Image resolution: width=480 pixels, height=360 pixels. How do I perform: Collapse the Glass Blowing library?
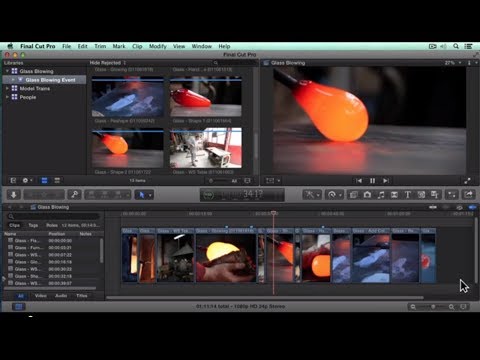coord(7,71)
